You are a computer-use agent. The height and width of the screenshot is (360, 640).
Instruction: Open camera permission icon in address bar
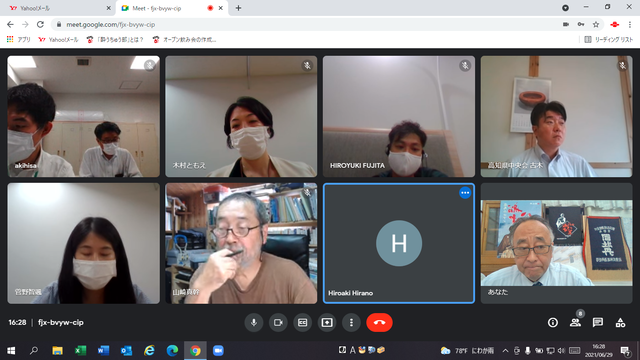tap(566, 24)
